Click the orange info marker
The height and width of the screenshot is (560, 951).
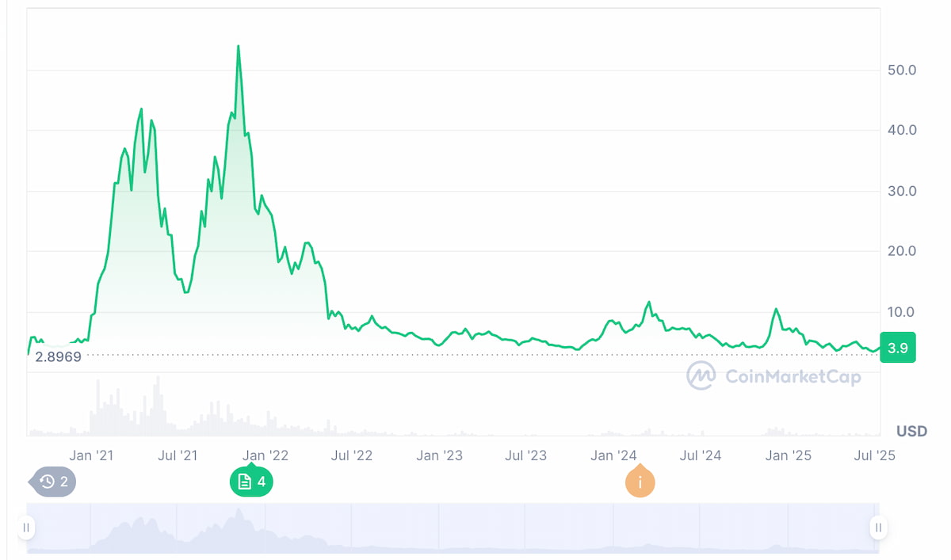click(640, 482)
